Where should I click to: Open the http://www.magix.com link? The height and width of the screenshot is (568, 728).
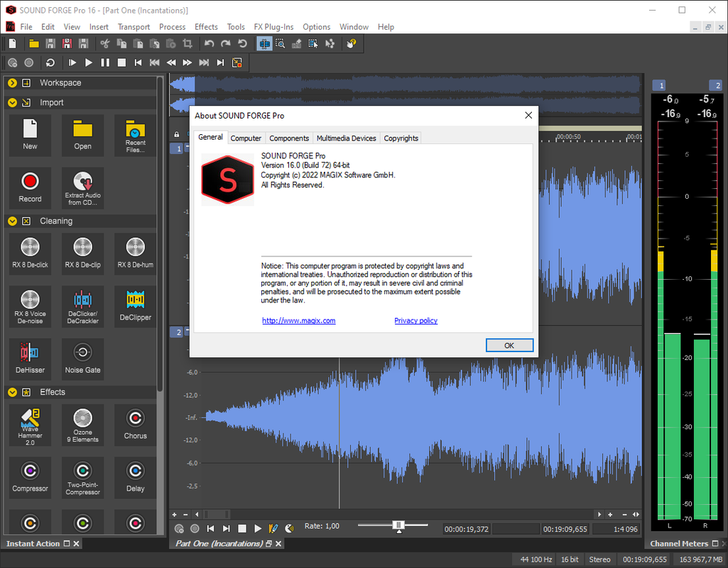pyautogui.click(x=298, y=321)
